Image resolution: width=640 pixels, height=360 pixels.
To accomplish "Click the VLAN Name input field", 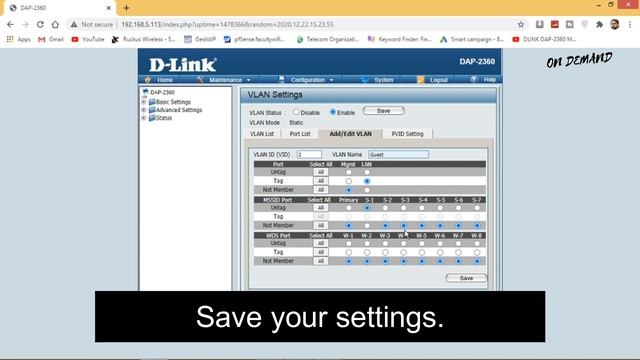I will pos(398,155).
